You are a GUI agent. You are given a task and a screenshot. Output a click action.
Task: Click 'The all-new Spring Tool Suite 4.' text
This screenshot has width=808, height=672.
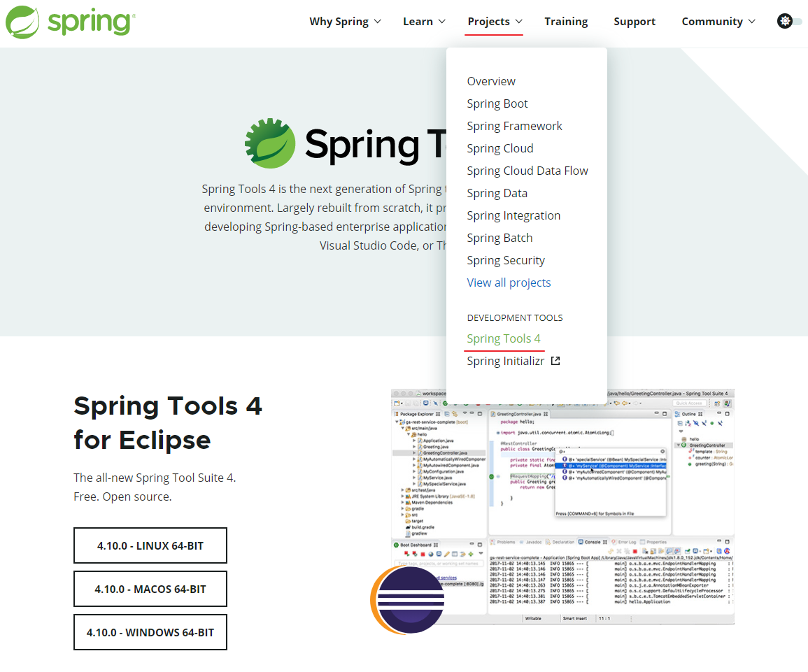[155, 478]
